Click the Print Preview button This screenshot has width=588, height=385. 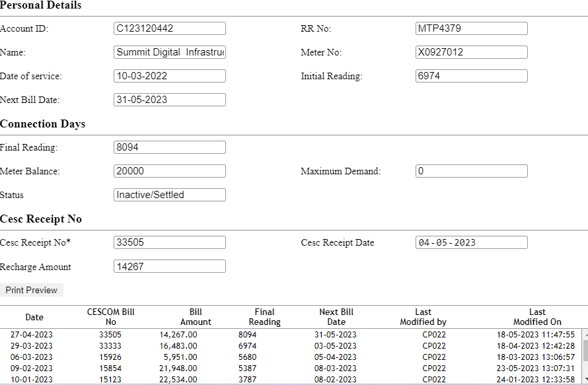coord(32,290)
